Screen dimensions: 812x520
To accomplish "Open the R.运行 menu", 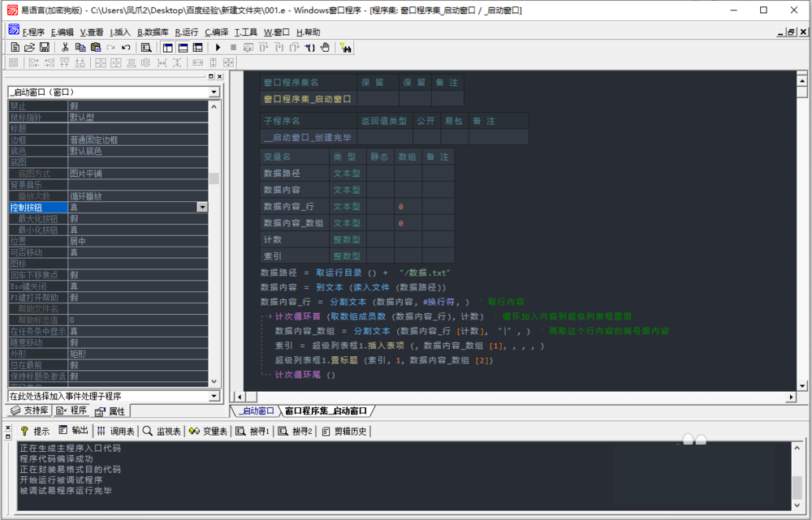I will coord(187,32).
